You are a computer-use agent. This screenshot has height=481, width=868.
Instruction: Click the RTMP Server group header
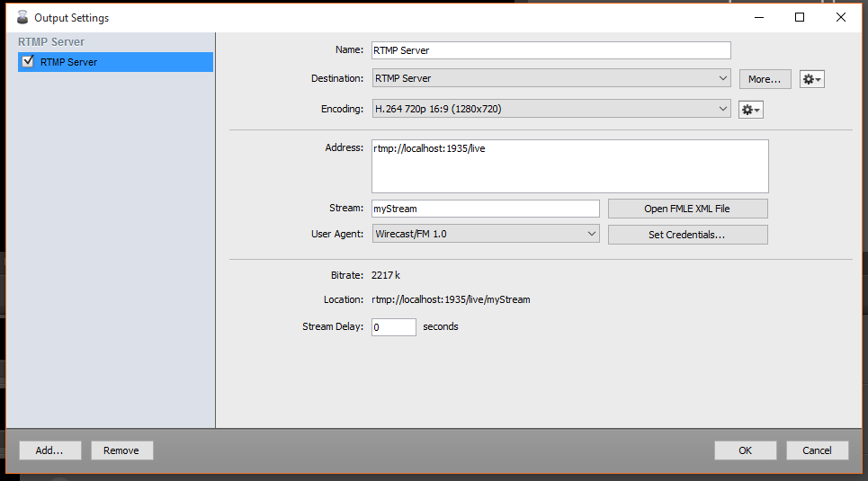pyautogui.click(x=51, y=42)
